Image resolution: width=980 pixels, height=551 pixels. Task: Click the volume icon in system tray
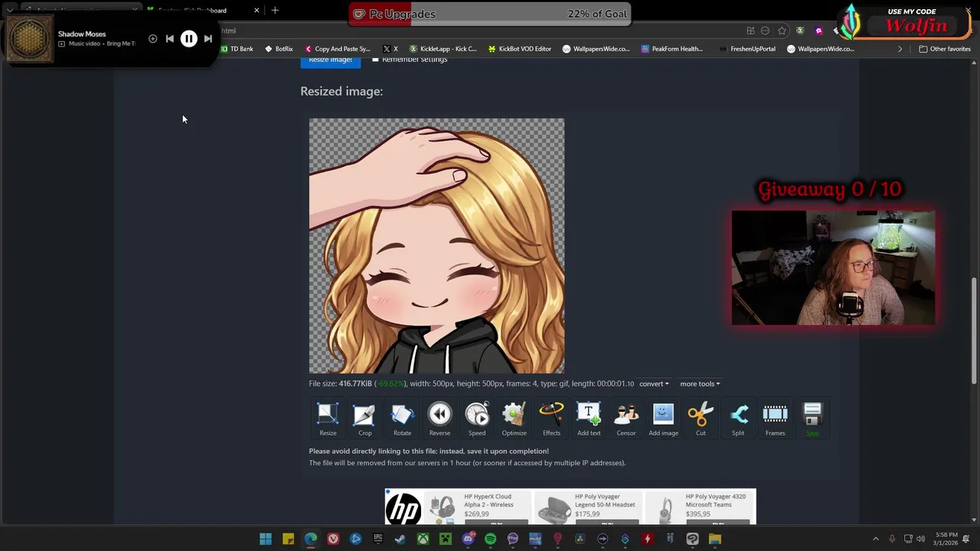[920, 539]
